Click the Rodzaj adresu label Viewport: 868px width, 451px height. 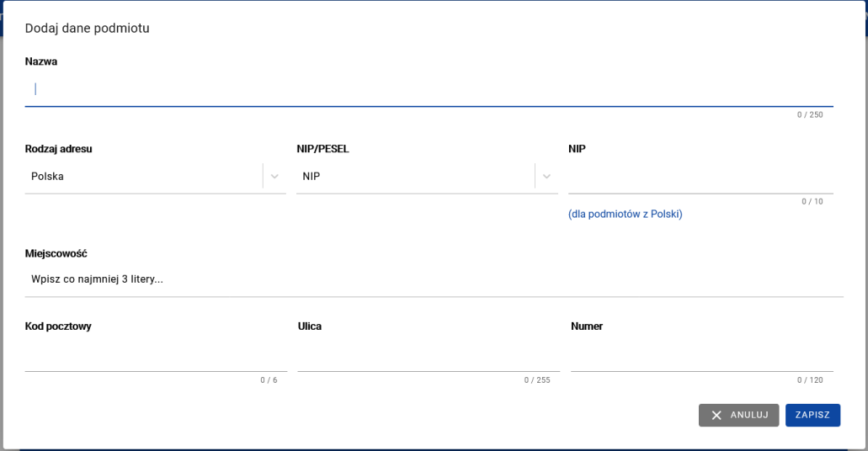pyautogui.click(x=59, y=149)
